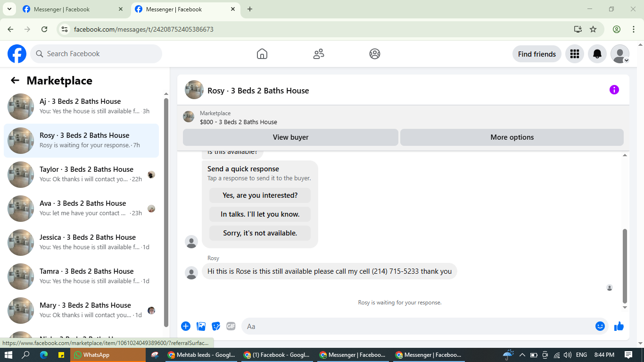This screenshot has width=644, height=362.
Task: Open the Tamra 3 Beds 2 Baths conversation
Action: tap(81, 277)
